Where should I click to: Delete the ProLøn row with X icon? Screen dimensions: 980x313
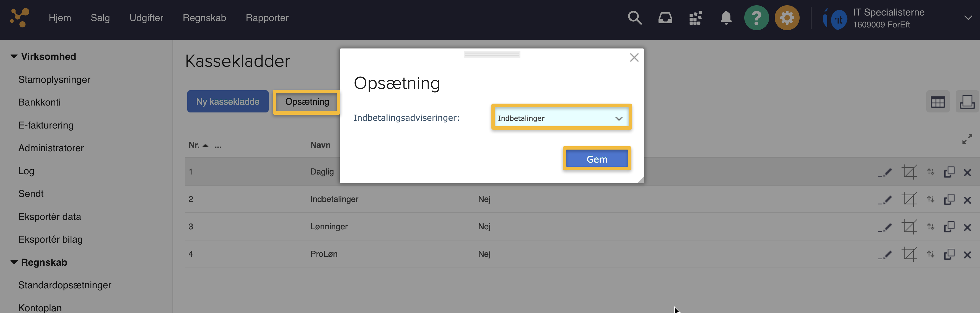[x=967, y=255]
